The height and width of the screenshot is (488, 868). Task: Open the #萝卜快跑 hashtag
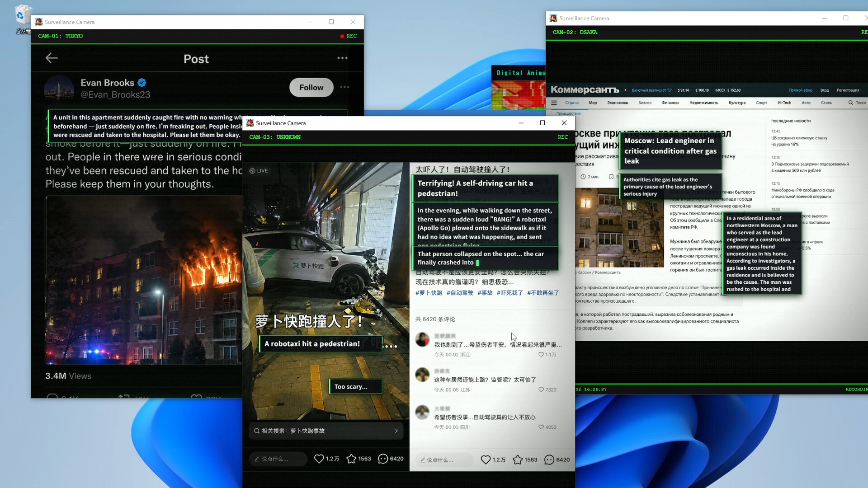click(429, 293)
